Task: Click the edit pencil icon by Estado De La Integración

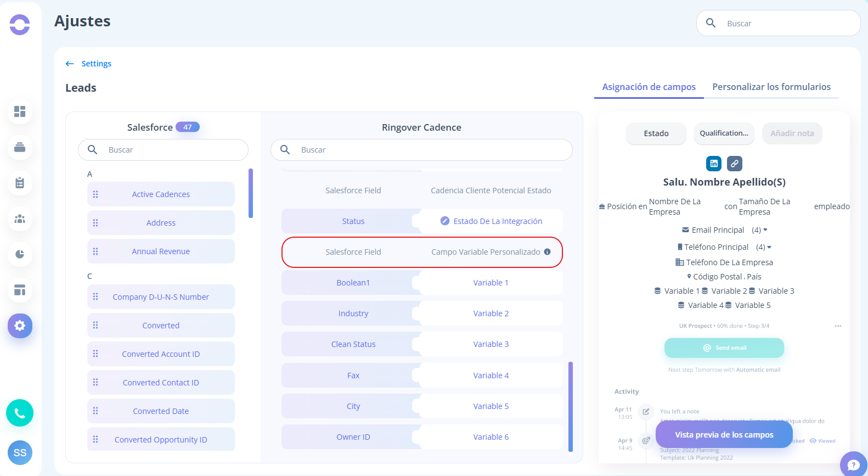Action: coord(445,221)
